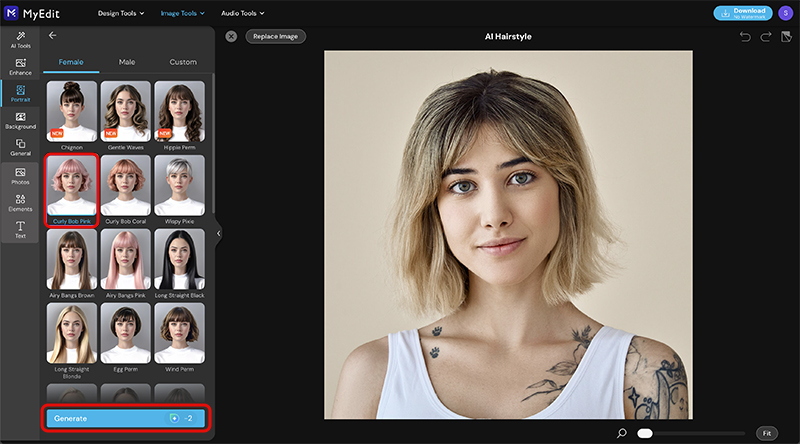Select the Egg Perm hairstyle

click(126, 333)
